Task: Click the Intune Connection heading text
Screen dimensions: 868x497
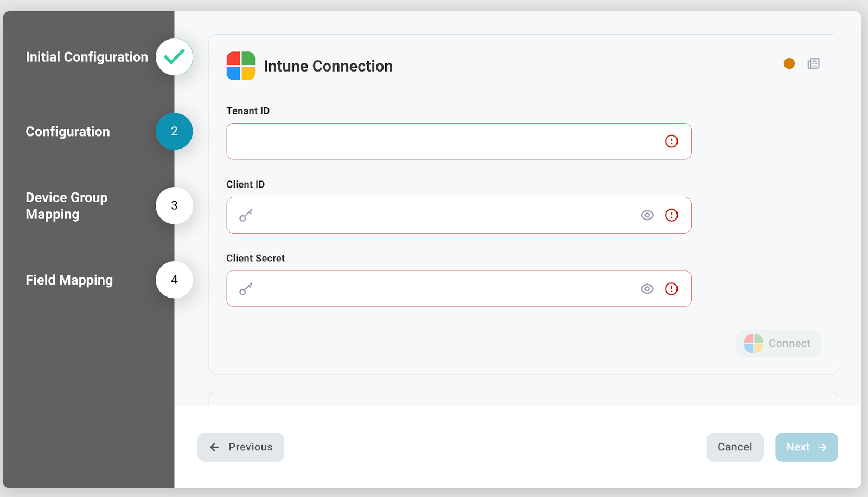Action: 328,66
